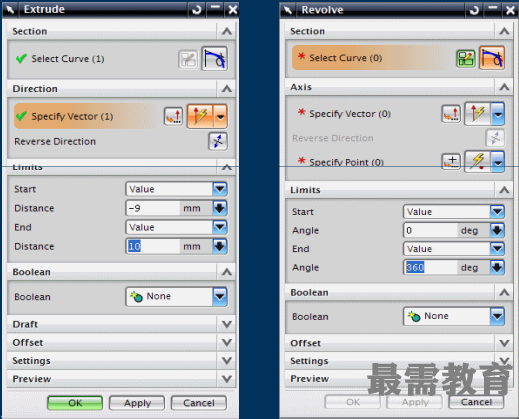Close the Extrude dialog
The height and width of the screenshot is (419, 519).
232,9
